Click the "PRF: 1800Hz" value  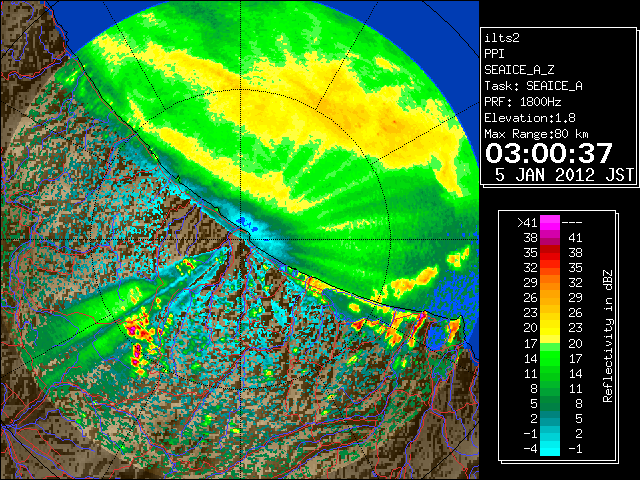pyautogui.click(x=523, y=102)
